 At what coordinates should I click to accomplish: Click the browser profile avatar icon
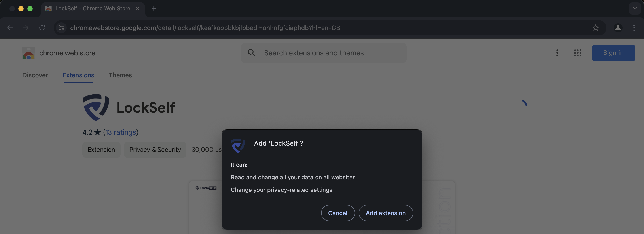click(x=618, y=28)
